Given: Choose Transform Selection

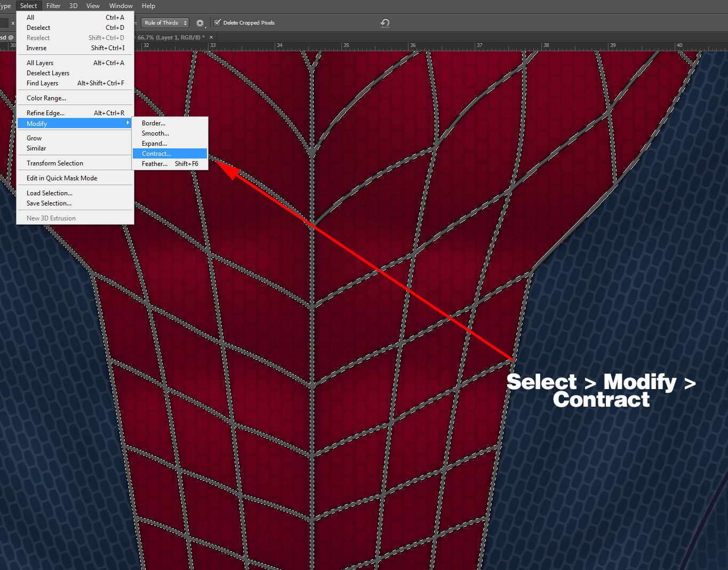Looking at the screenshot, I should (75, 163).
